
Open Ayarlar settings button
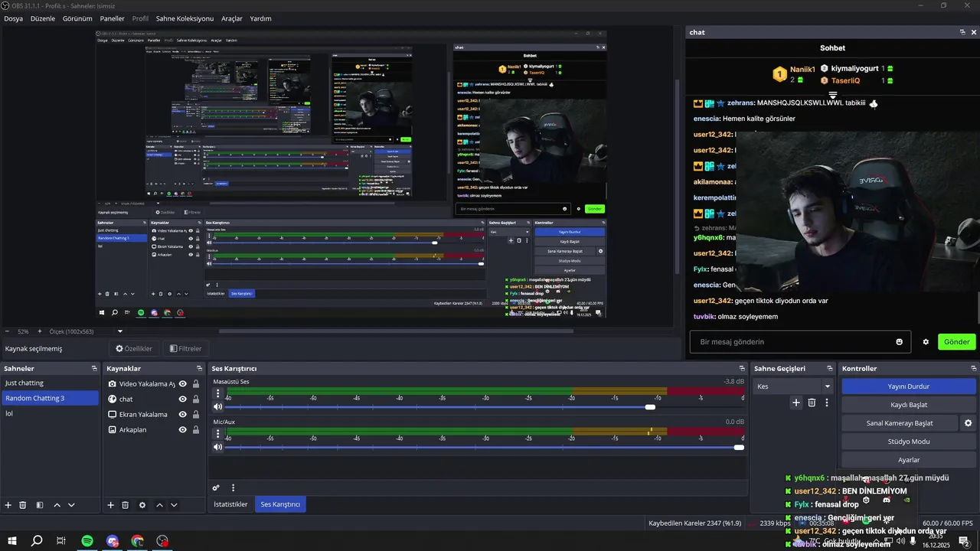(908, 460)
